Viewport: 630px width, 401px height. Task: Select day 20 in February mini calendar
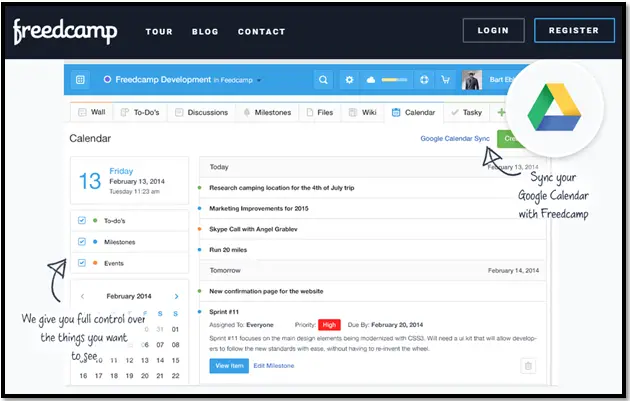pyautogui.click(x=145, y=376)
